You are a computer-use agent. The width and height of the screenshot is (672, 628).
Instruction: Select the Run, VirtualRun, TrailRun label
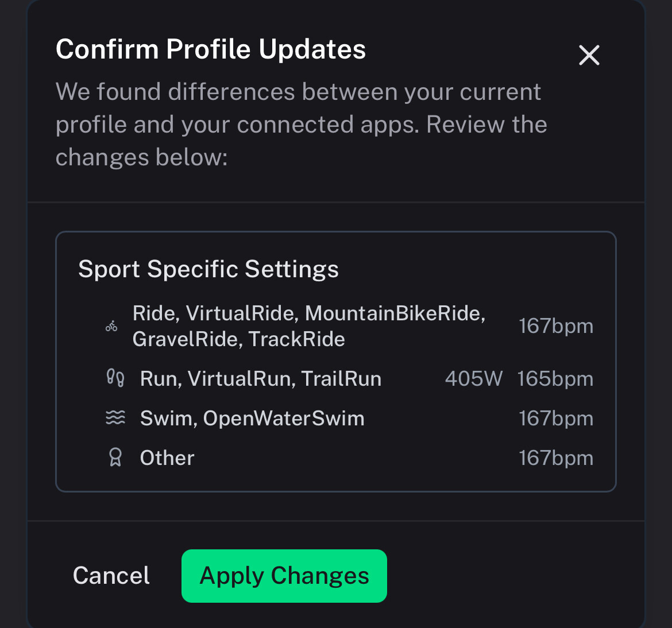261,379
